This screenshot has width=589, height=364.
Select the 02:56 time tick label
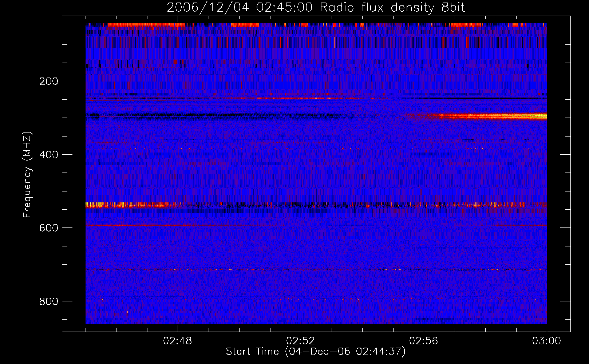pos(423,341)
